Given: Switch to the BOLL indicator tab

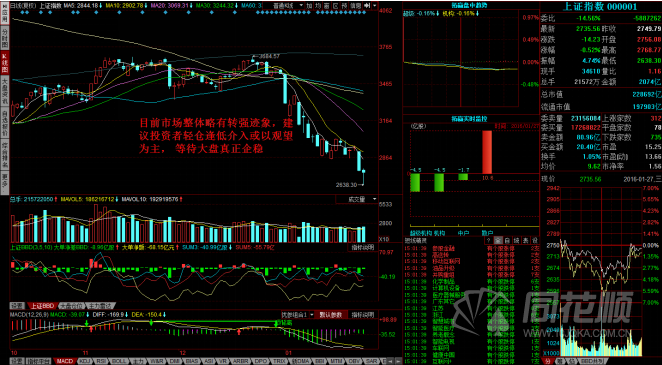Looking at the screenshot, I should [x=118, y=361].
